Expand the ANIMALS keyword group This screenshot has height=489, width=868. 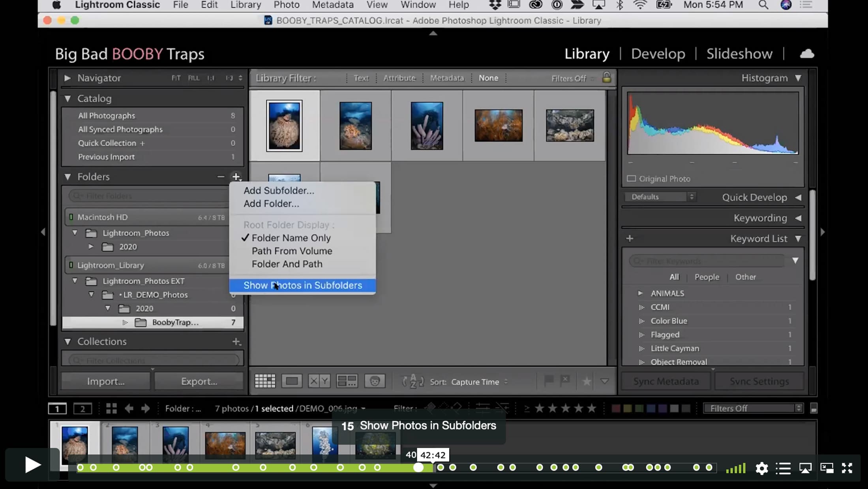pos(640,293)
